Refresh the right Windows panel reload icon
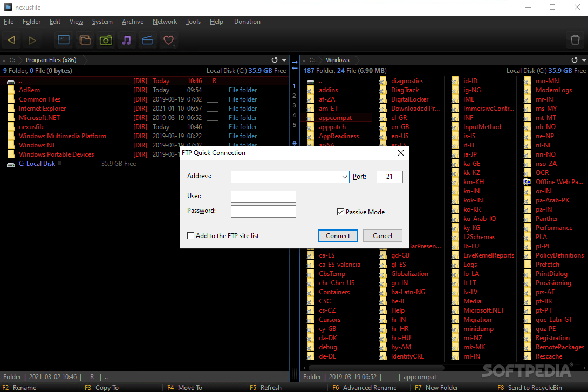Screen dimensions: 588x392 pos(574,60)
